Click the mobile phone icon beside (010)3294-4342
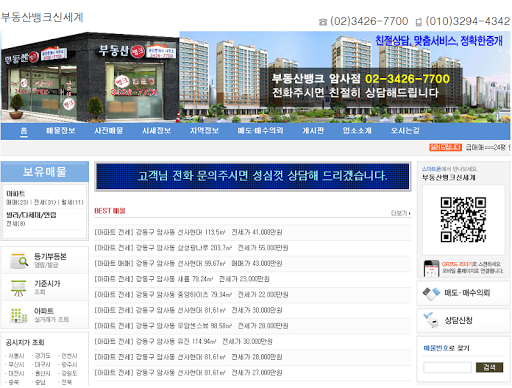The image size is (512, 388). click(419, 22)
